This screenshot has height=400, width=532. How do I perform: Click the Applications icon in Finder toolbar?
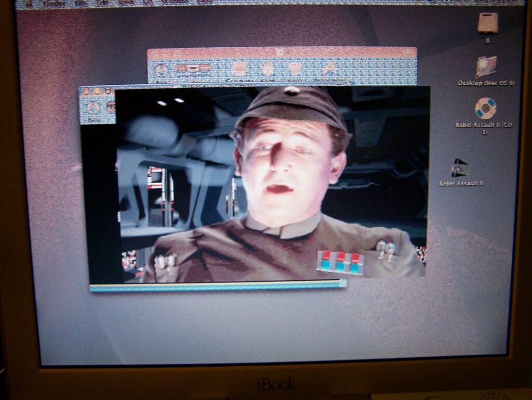coord(329,69)
